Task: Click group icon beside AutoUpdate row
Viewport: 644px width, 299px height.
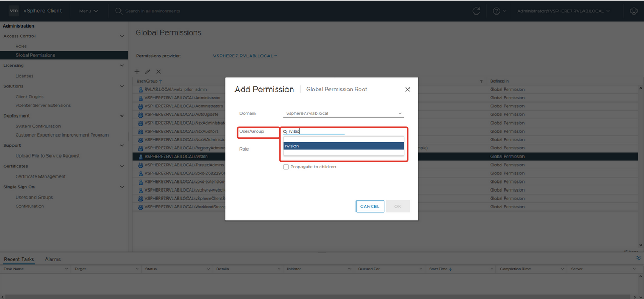Action: (x=140, y=114)
